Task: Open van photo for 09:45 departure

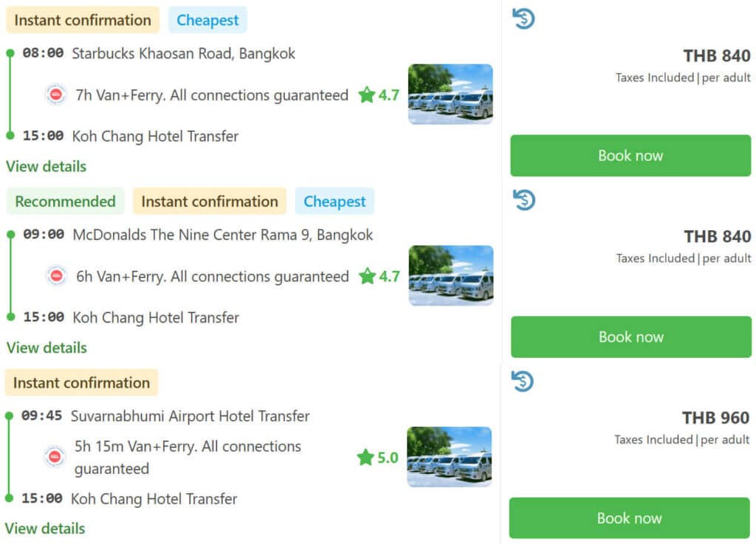Action: (450, 457)
